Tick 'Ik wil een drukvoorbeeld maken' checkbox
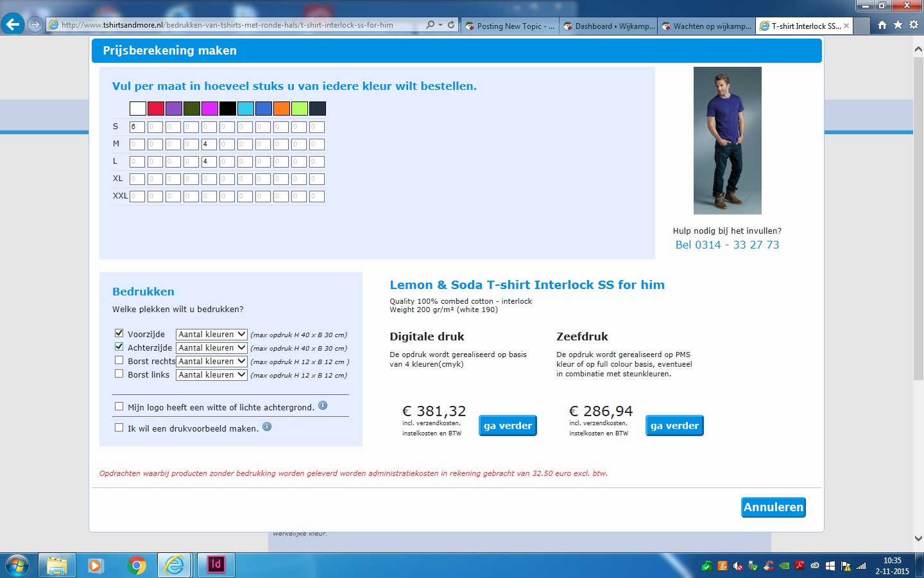 (119, 427)
